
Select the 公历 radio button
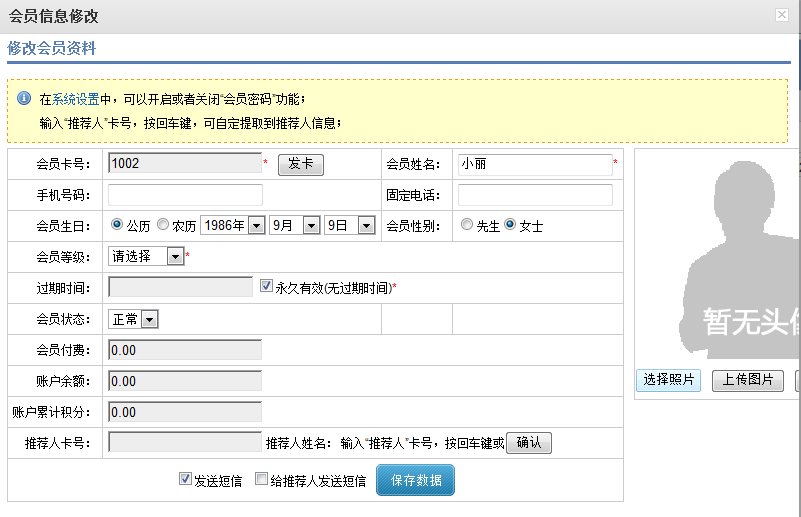(117, 225)
